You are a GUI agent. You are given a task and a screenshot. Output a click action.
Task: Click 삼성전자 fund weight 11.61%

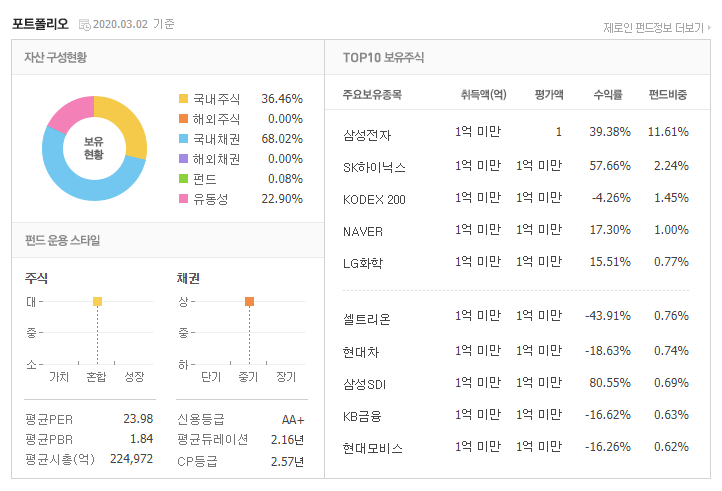coord(668,132)
